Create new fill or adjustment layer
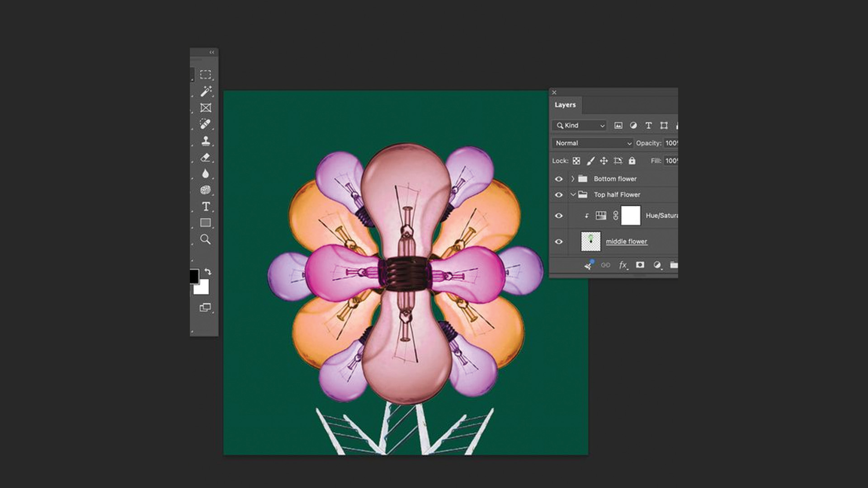The height and width of the screenshot is (488, 868). click(657, 265)
